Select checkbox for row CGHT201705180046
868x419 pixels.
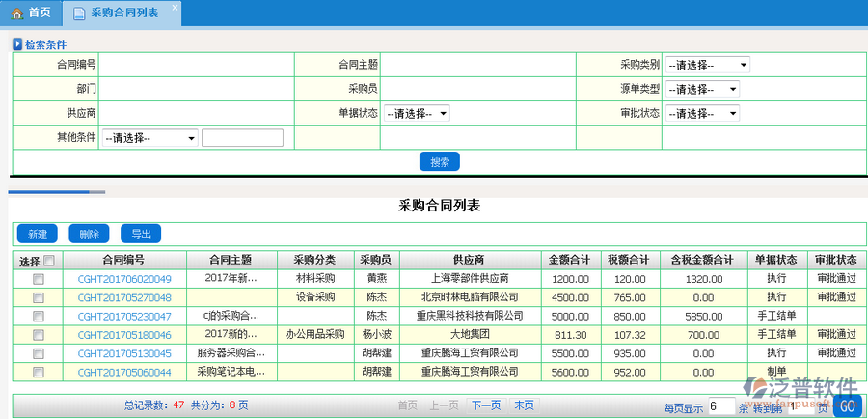[39, 334]
